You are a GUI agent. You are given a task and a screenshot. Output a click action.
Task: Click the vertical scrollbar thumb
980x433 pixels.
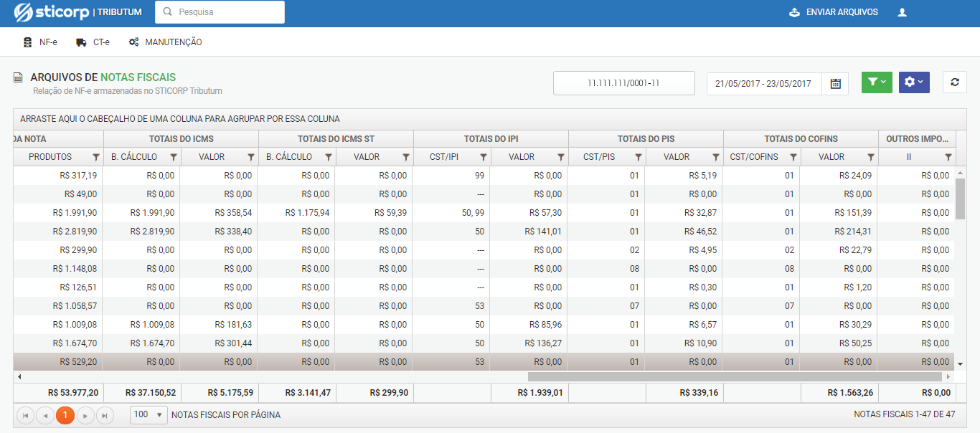(961, 198)
